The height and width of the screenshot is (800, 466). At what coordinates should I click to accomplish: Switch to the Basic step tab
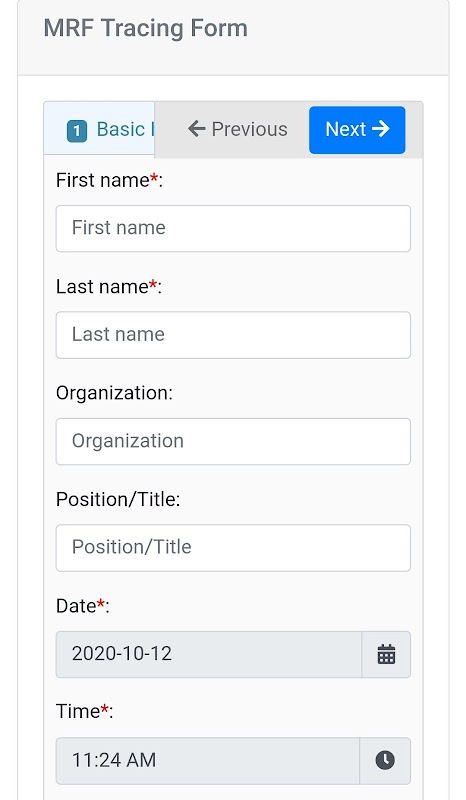99,130
